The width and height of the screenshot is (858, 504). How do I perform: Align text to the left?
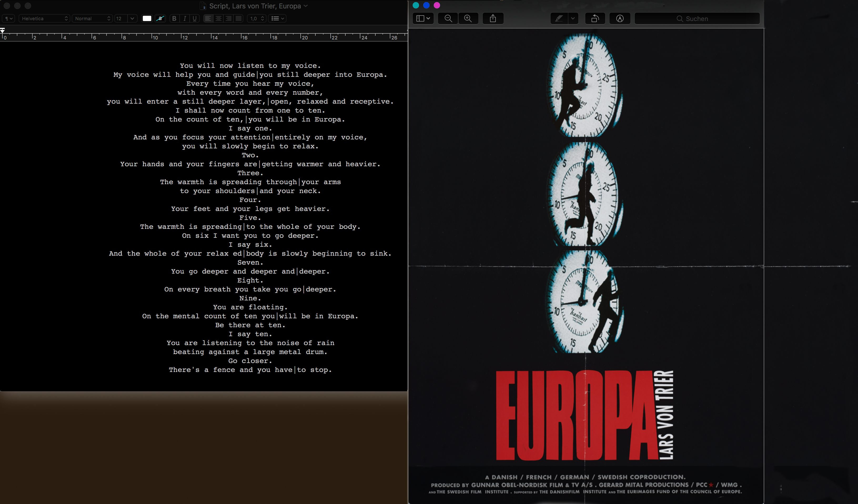pos(208,18)
